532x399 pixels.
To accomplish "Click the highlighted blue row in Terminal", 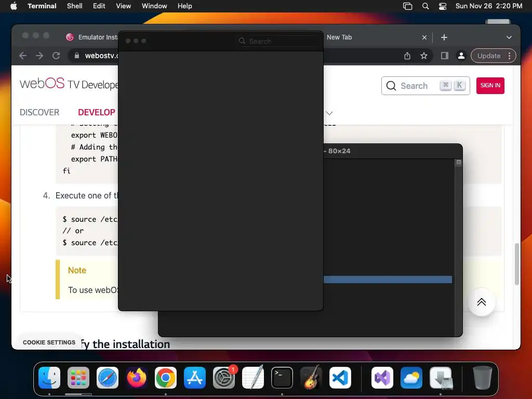I will coord(388,280).
